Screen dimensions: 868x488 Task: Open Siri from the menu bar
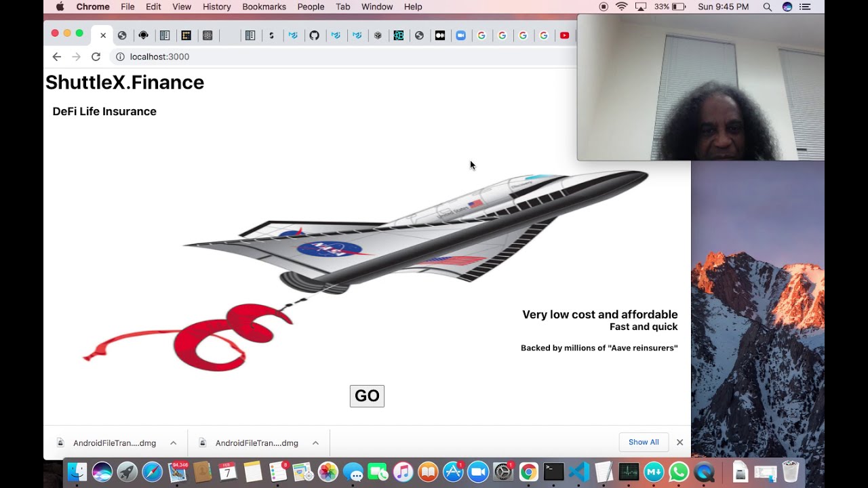pos(787,7)
